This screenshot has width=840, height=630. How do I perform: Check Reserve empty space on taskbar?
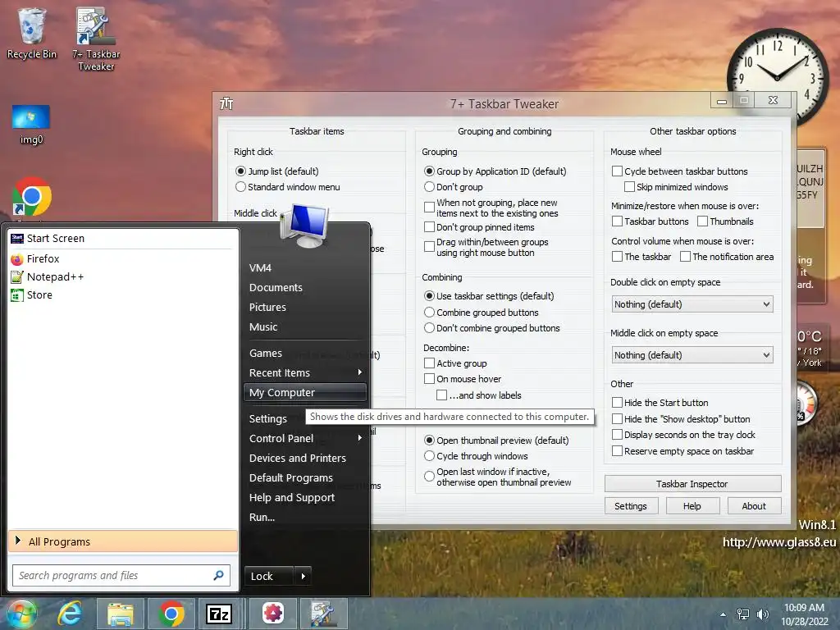pos(617,451)
